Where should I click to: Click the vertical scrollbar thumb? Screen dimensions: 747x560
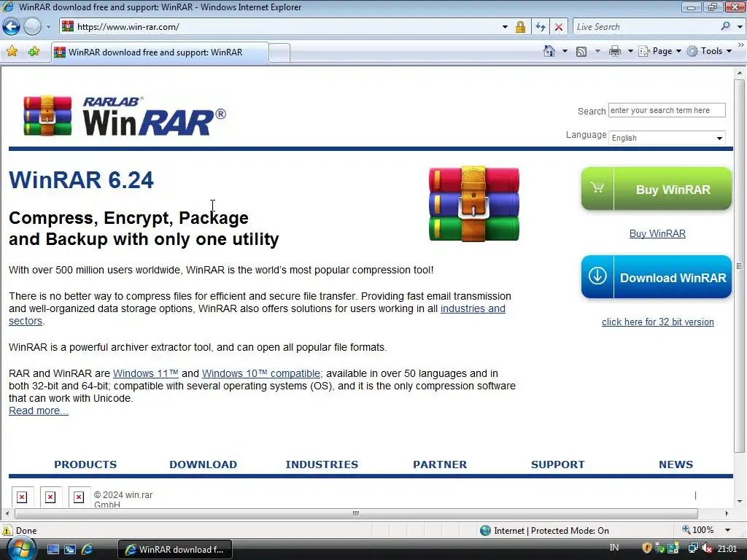[x=740, y=265]
